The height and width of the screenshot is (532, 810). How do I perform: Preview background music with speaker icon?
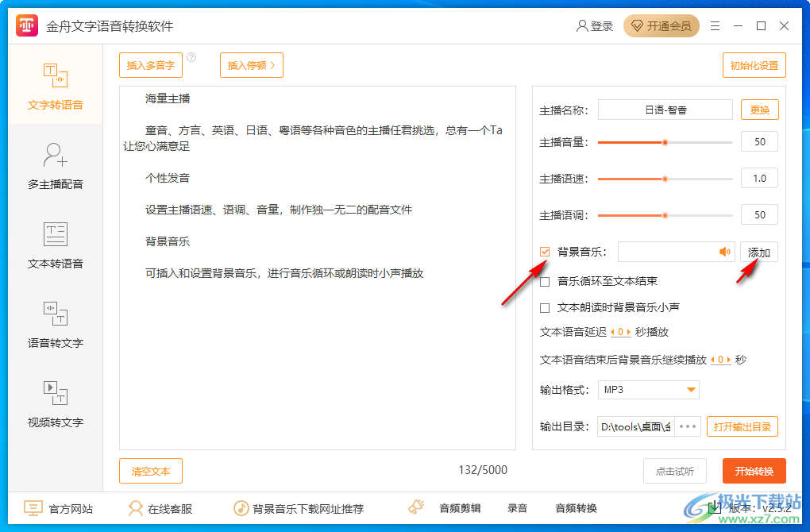pos(725,251)
